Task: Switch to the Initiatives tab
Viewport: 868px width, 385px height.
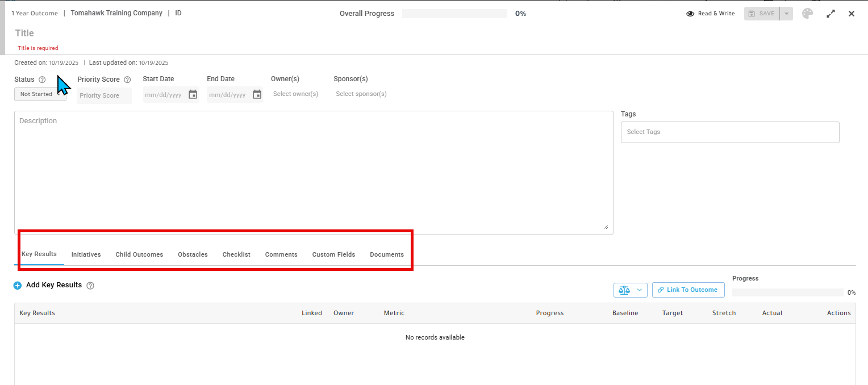Action: click(x=86, y=254)
